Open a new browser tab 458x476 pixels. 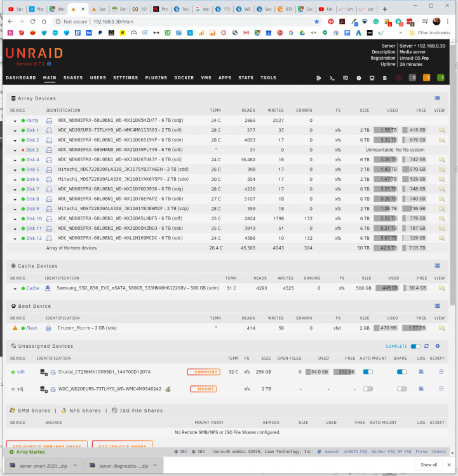[384, 9]
